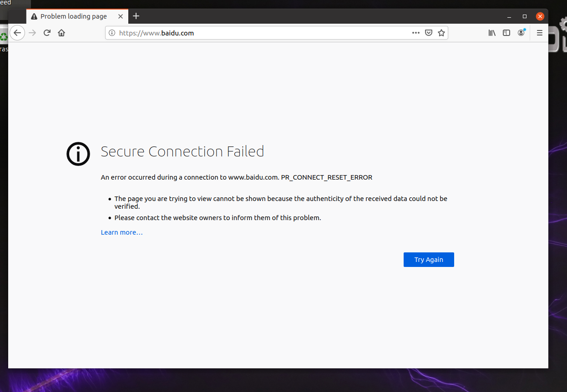This screenshot has height=392, width=567.
Task: Select the "Problem loading page" tab
Action: 73,16
